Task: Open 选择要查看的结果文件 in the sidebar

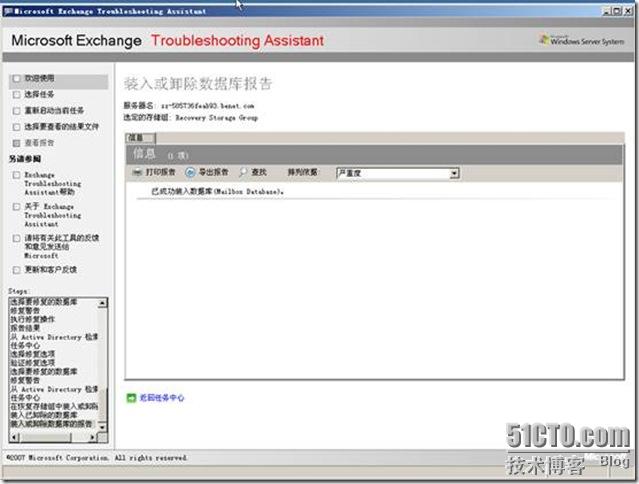Action: pos(61,127)
